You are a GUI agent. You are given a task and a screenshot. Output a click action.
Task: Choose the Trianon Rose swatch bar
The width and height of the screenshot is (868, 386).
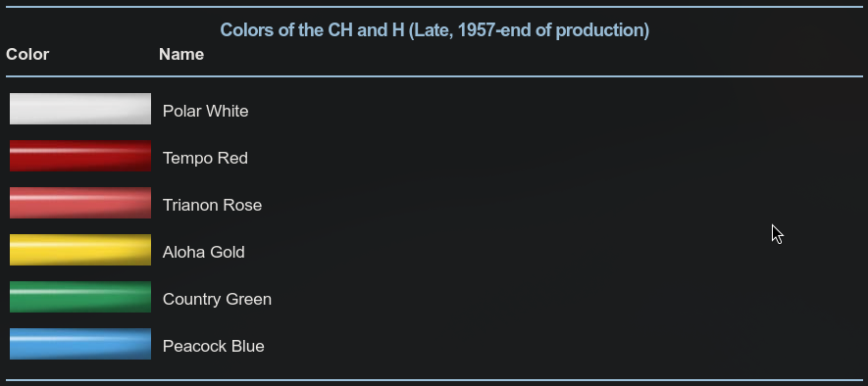(80, 203)
